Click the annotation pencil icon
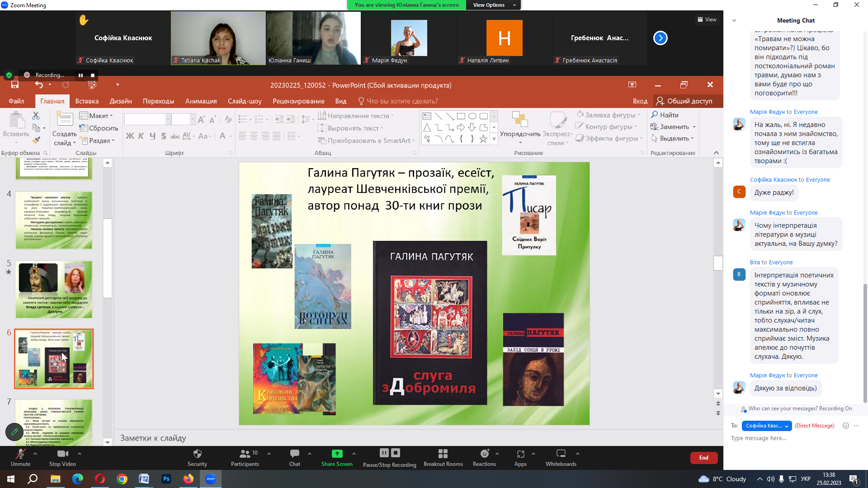 14,432
